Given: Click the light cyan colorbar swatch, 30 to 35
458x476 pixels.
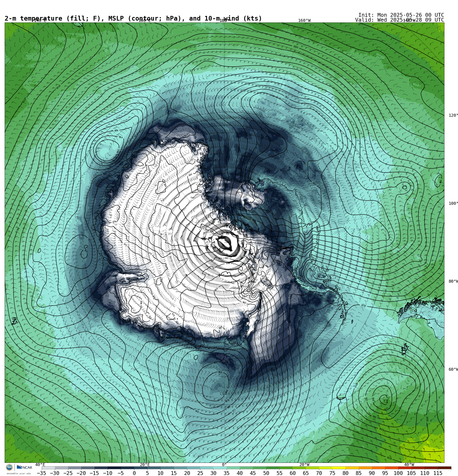Looking at the screenshot, I should tap(220, 468).
